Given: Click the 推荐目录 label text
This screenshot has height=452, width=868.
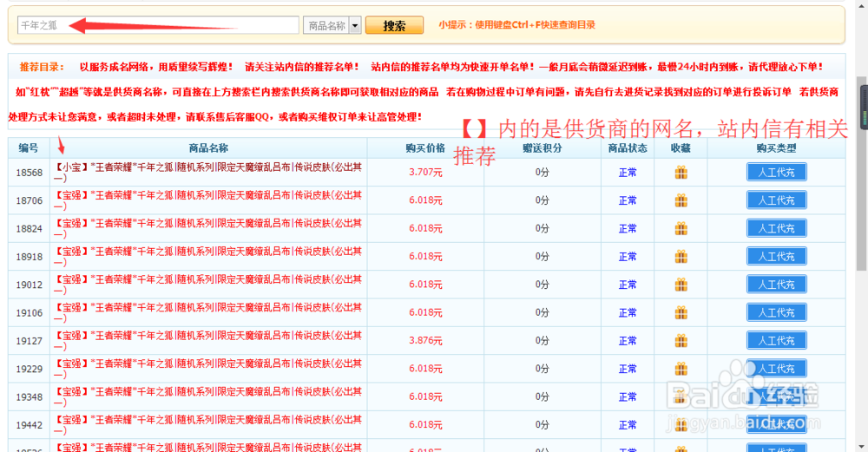Looking at the screenshot, I should [42, 67].
